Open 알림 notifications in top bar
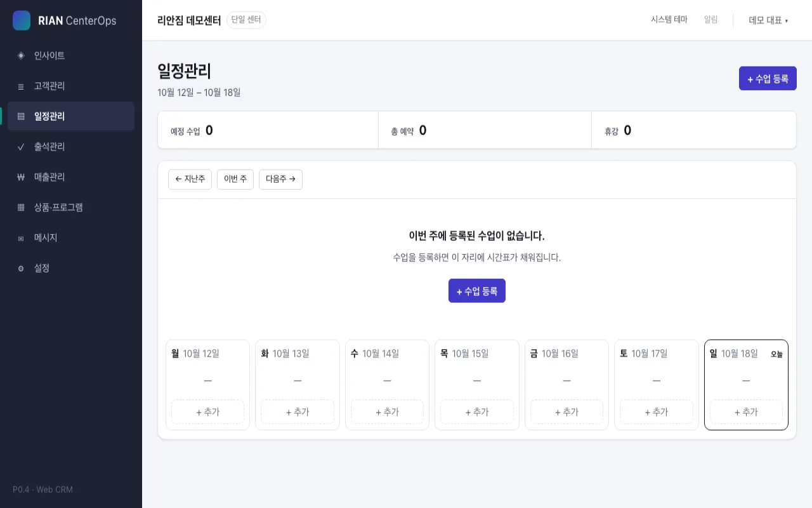The image size is (812, 508). tap(711, 20)
